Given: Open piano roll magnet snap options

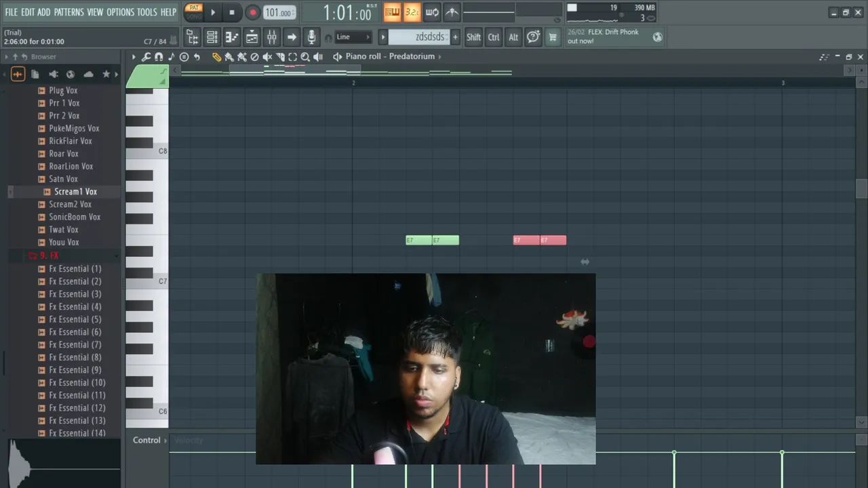Looking at the screenshot, I should coord(159,57).
